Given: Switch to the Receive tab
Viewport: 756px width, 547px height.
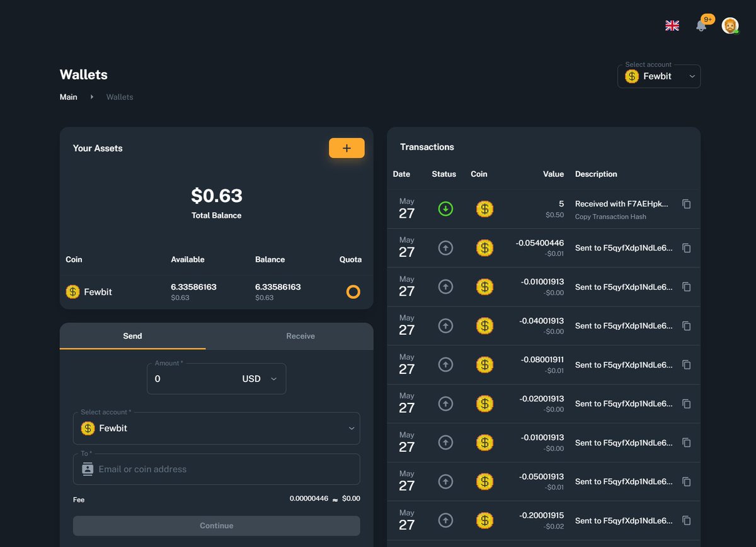Looking at the screenshot, I should click(x=300, y=336).
